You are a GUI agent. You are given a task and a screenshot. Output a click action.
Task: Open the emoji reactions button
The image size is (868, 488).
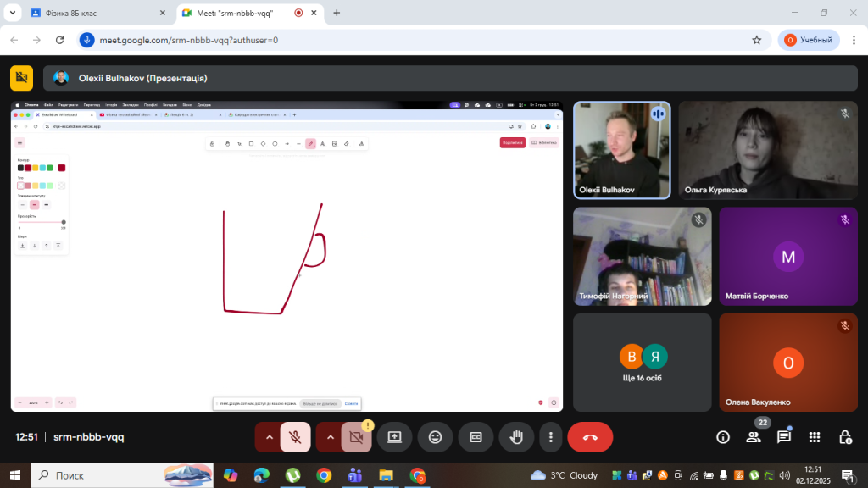(x=435, y=437)
